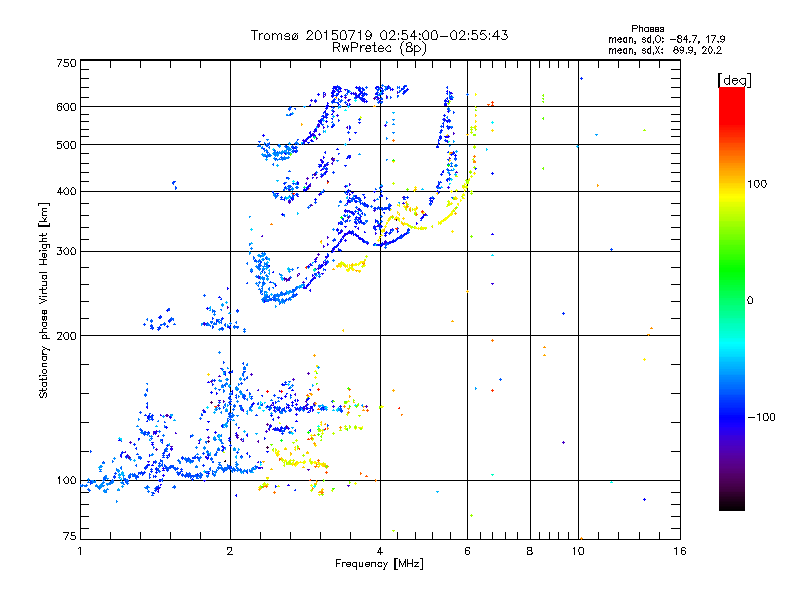
Task: Click the x-axis tick label "6"
Action: click(467, 551)
